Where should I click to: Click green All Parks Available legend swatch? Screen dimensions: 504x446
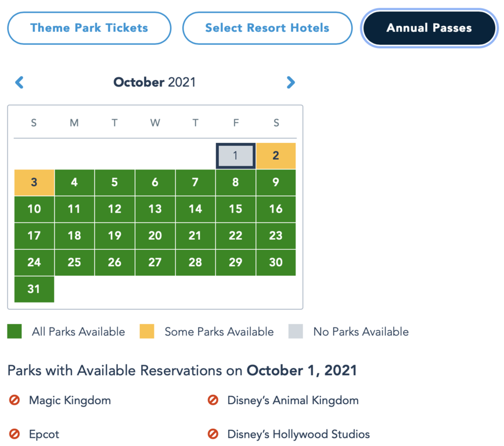tap(15, 332)
